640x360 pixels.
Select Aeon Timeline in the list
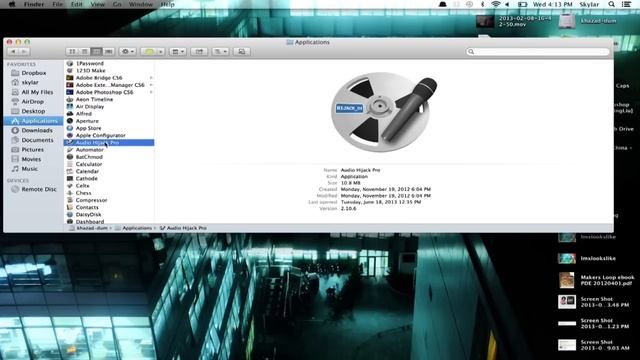[x=109, y=99]
